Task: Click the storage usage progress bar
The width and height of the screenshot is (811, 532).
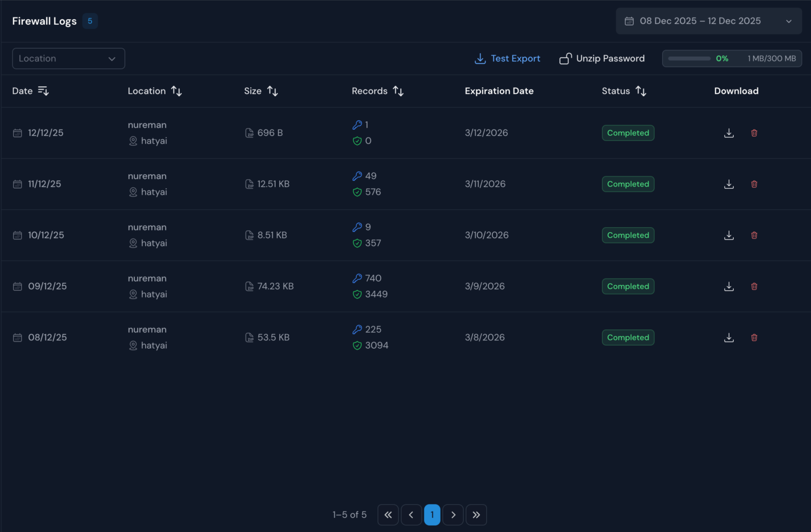Action: (x=689, y=59)
